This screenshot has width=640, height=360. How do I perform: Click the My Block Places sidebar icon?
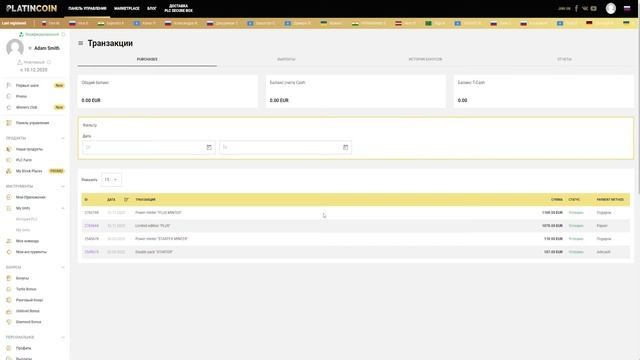point(9,171)
